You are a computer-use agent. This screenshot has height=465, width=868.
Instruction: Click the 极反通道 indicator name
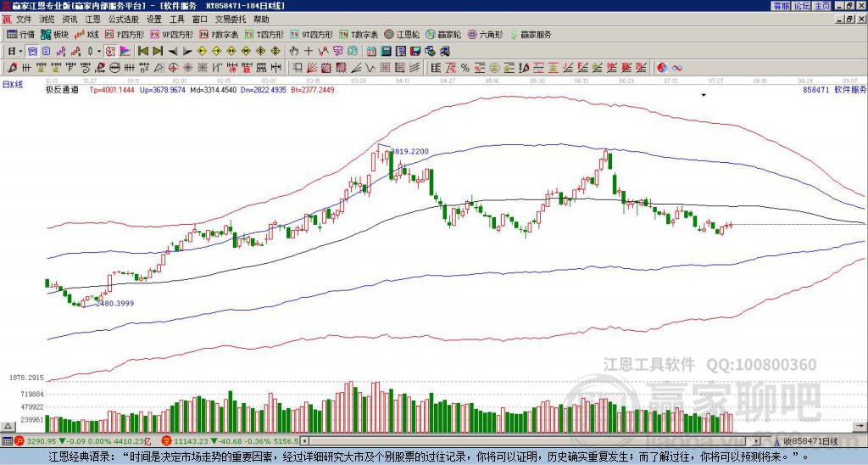[x=62, y=89]
